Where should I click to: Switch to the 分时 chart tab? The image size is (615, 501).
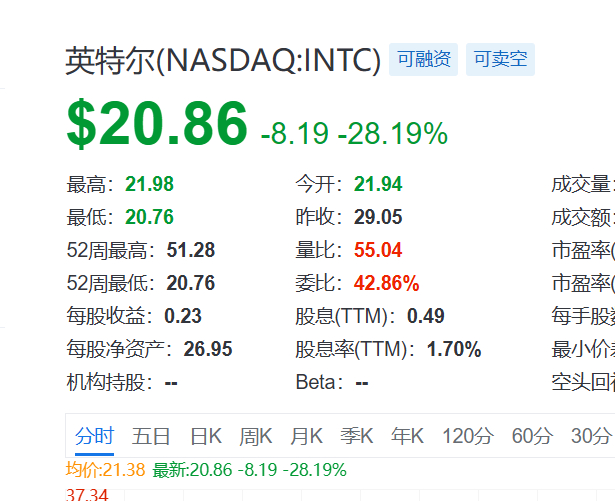click(94, 436)
